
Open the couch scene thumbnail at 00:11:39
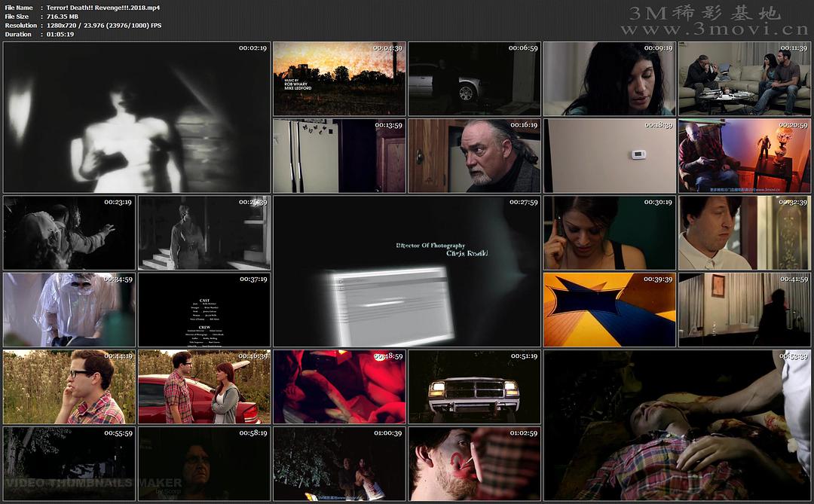(x=744, y=79)
